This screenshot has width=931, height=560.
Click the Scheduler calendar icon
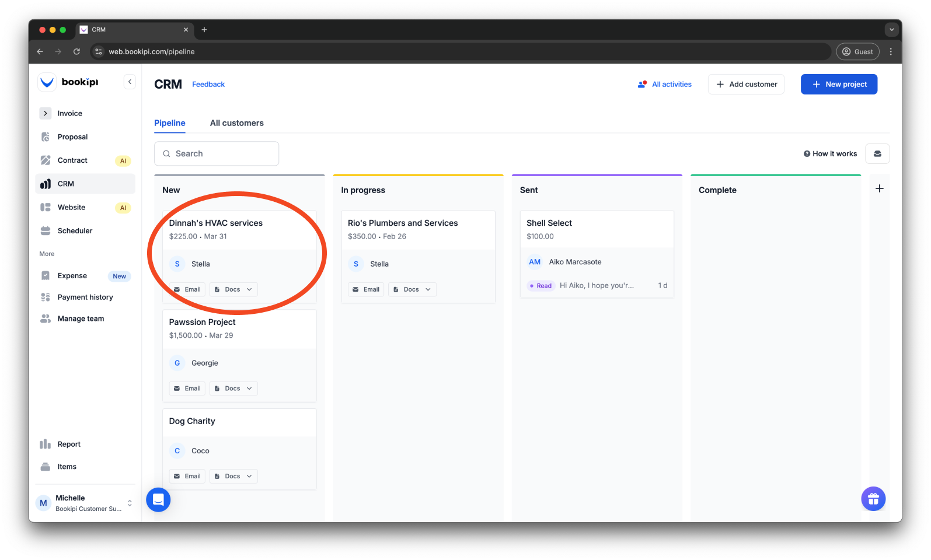[x=46, y=230]
